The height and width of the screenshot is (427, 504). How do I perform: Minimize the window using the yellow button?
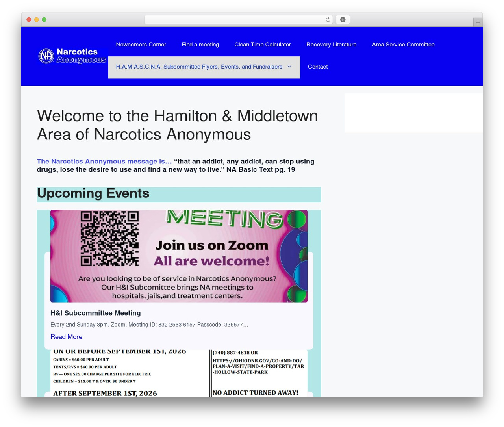coord(37,20)
